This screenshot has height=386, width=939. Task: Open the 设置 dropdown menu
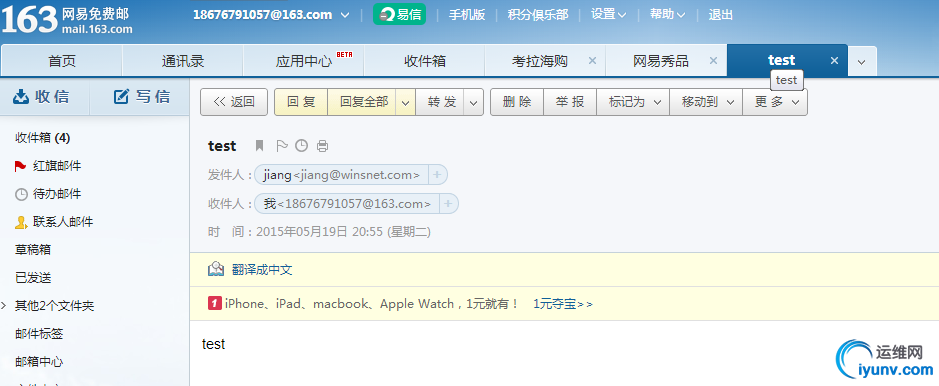(608, 14)
